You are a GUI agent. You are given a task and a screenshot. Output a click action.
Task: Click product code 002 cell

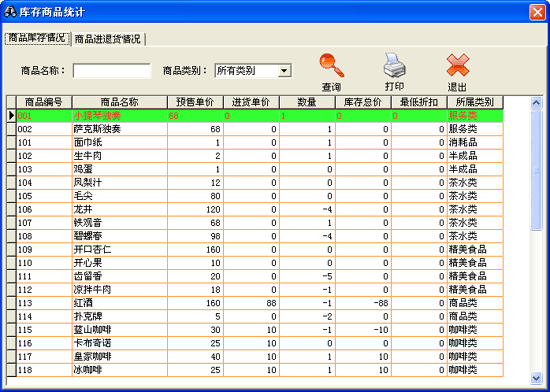pos(44,129)
